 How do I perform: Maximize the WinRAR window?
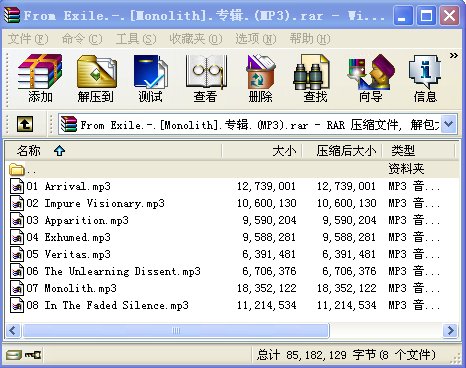426,16
